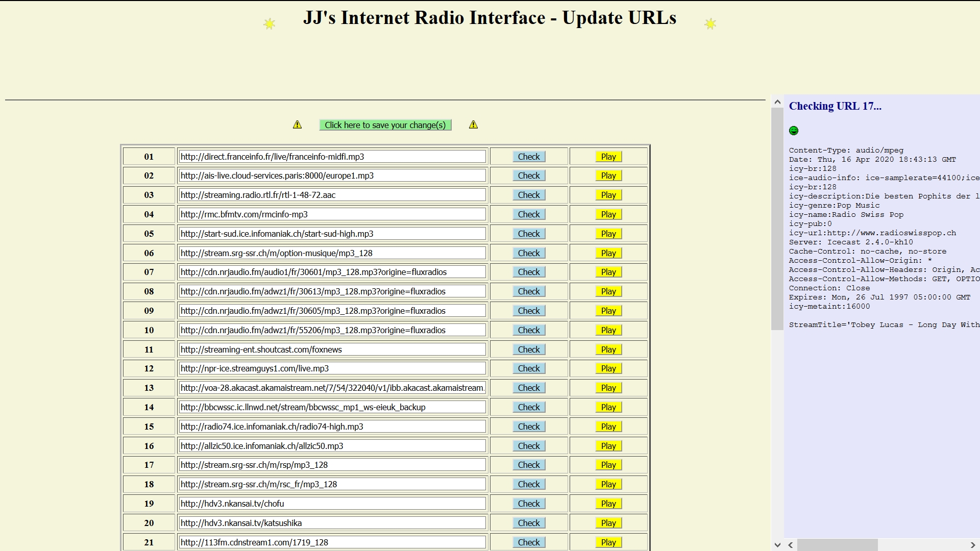
Task: Click here to save your changes button
Action: click(x=385, y=125)
